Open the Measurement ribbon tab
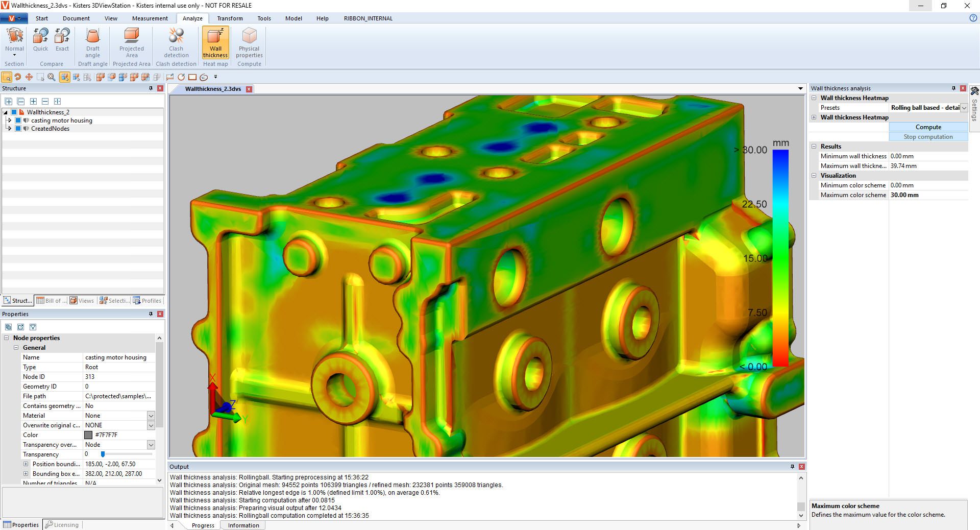The height and width of the screenshot is (530, 980). click(150, 18)
